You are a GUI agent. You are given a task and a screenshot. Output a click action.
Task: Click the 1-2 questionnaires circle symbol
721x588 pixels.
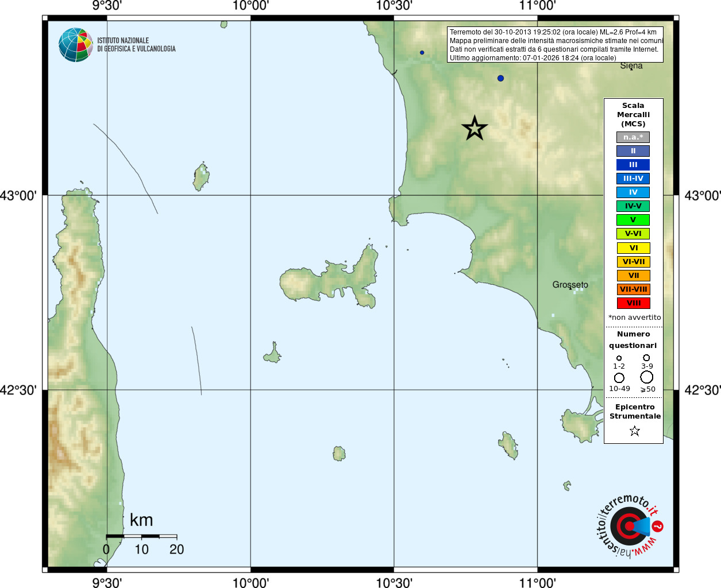tap(619, 358)
